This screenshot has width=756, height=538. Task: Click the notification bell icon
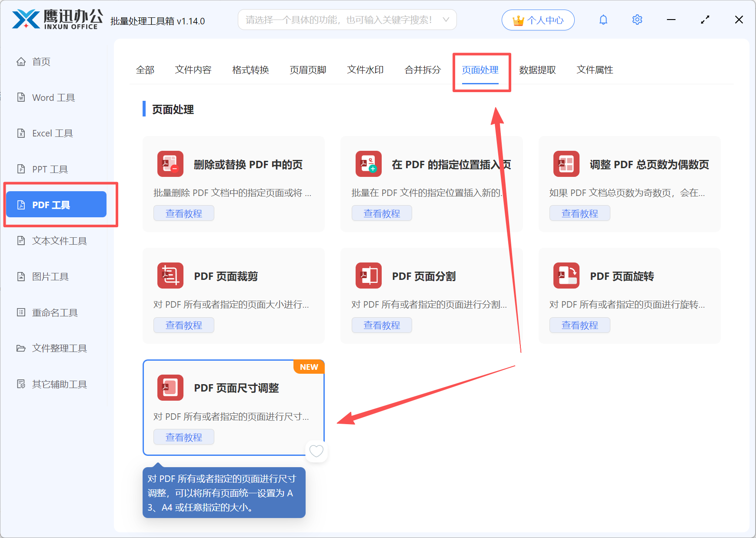(x=603, y=20)
